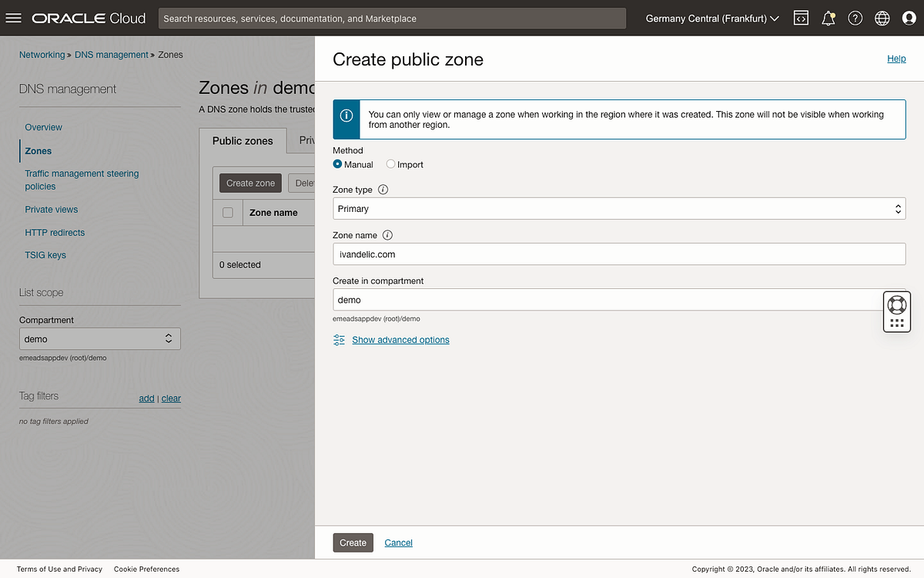This screenshot has height=578, width=924.
Task: Click the Zone name info icon
Action: click(x=388, y=234)
